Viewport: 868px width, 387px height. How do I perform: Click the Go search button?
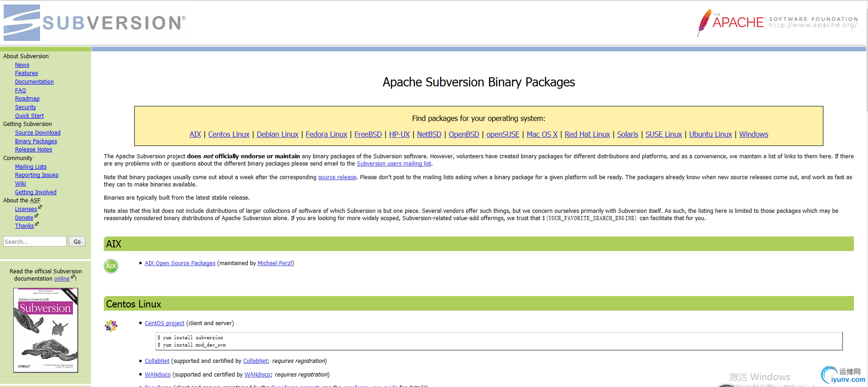(77, 241)
